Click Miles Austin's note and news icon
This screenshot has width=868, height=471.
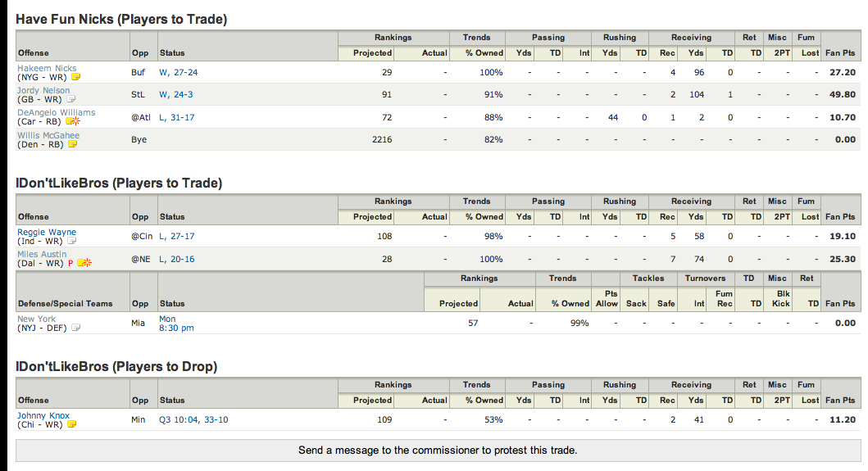coord(84,263)
